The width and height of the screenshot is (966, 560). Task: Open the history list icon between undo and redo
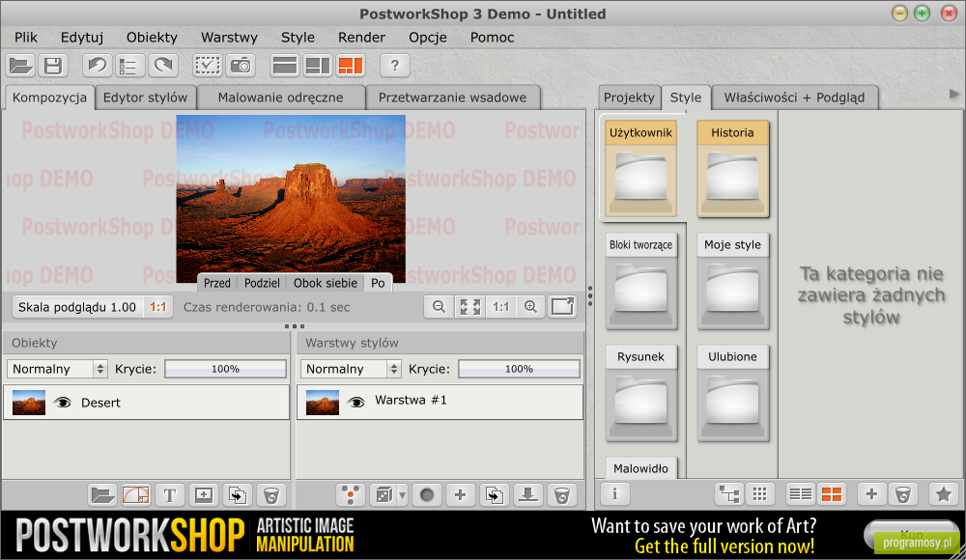130,66
